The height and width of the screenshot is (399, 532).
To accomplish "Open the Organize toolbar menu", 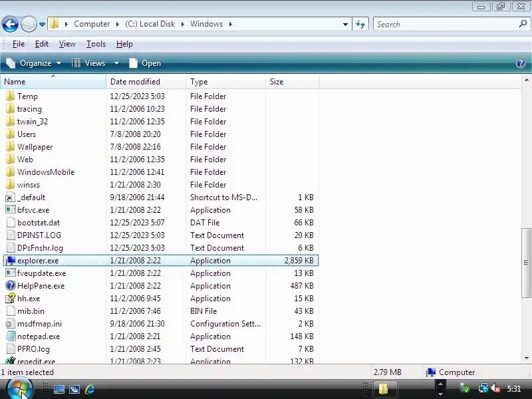I will point(34,63).
